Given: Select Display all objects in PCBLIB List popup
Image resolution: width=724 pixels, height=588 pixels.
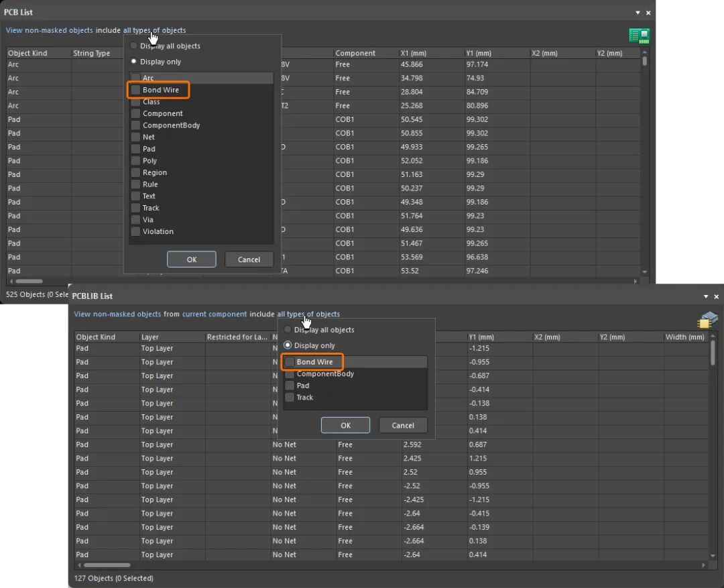Looking at the screenshot, I should pos(288,330).
